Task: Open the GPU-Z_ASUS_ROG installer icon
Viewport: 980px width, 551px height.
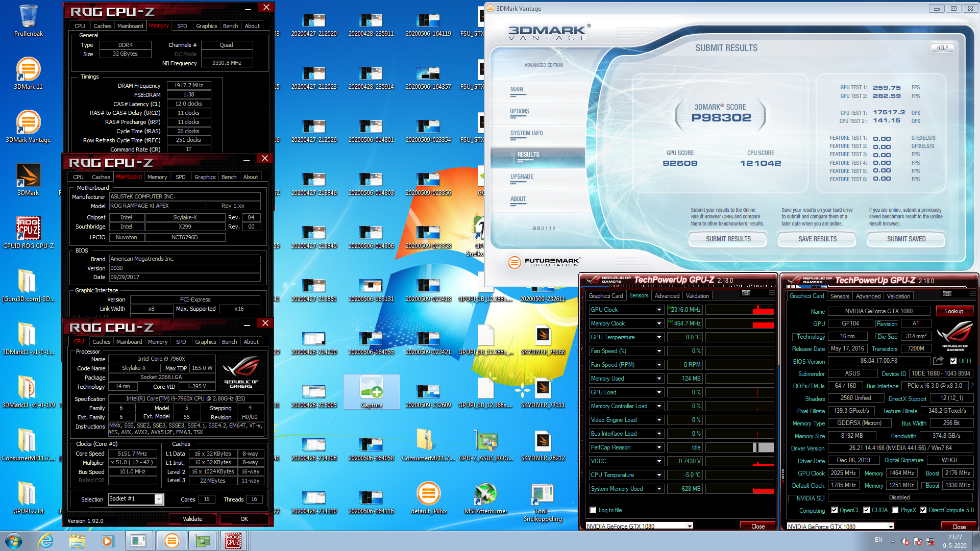Action: [x=486, y=445]
